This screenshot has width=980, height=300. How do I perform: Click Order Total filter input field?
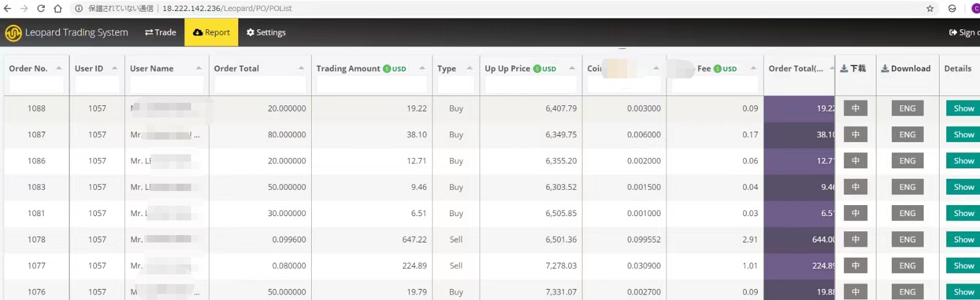pyautogui.click(x=260, y=84)
